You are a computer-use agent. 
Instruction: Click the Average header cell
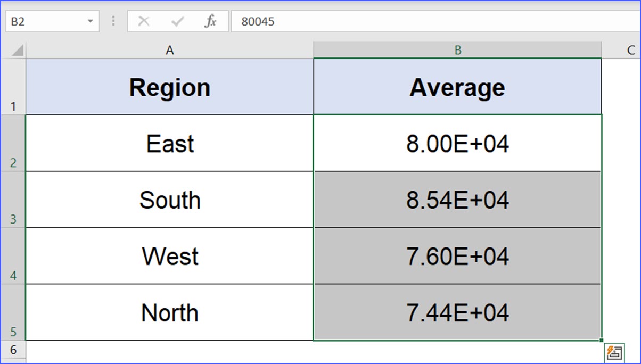[457, 87]
